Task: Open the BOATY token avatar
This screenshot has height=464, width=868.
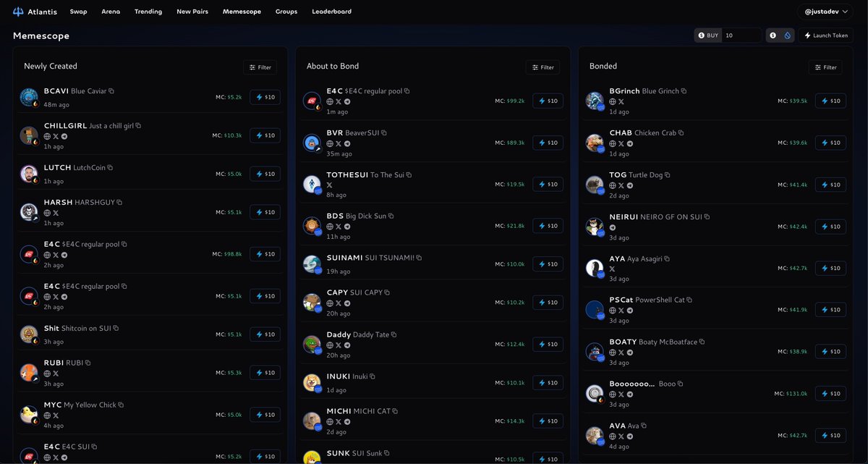Action: pos(595,351)
